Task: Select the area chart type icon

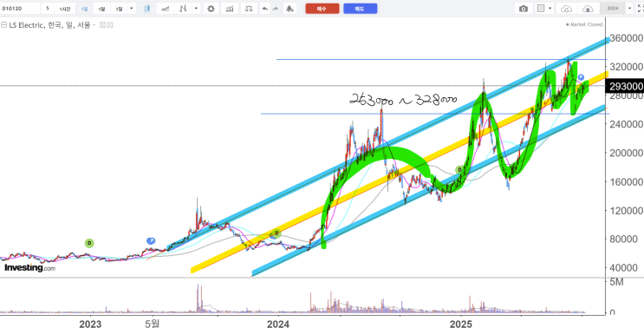Action: (166, 9)
